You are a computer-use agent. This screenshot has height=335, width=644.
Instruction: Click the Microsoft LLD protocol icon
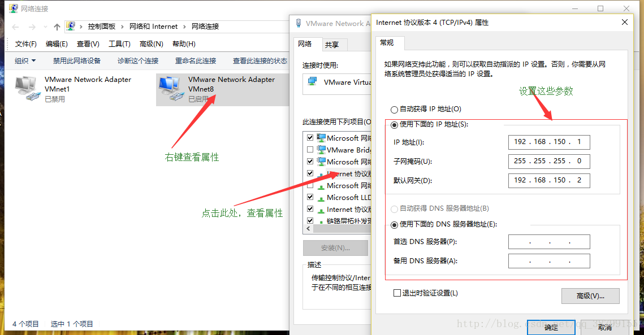[321, 198]
